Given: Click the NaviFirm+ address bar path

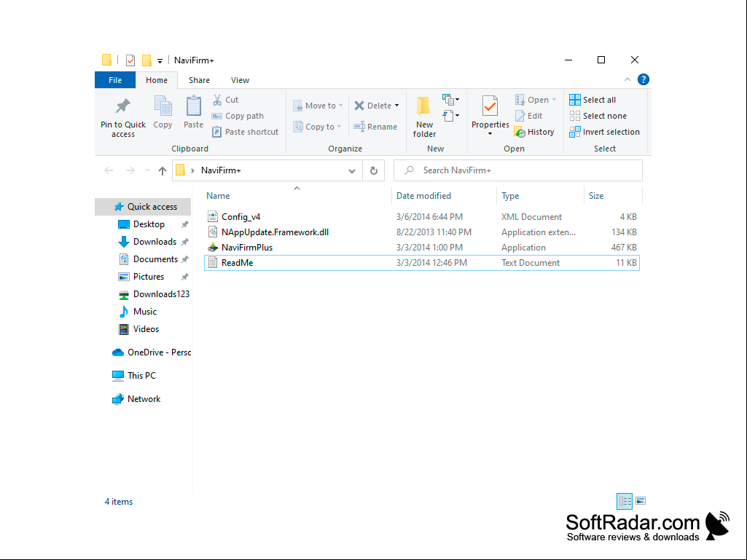Looking at the screenshot, I should [221, 170].
